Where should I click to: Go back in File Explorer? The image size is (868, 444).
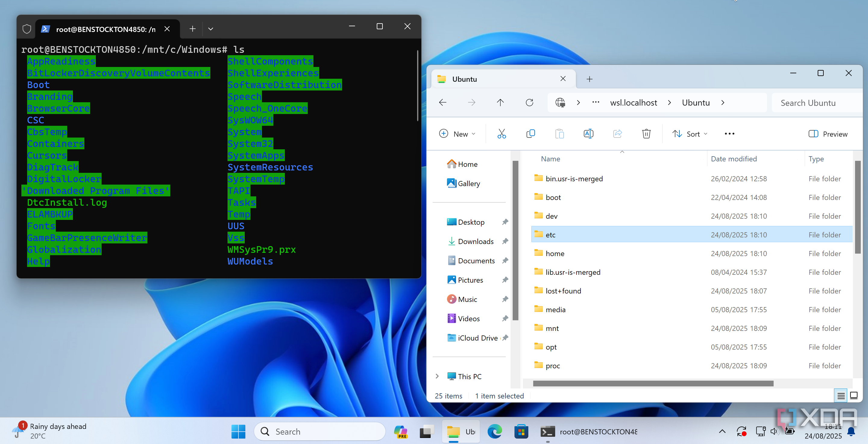[443, 103]
